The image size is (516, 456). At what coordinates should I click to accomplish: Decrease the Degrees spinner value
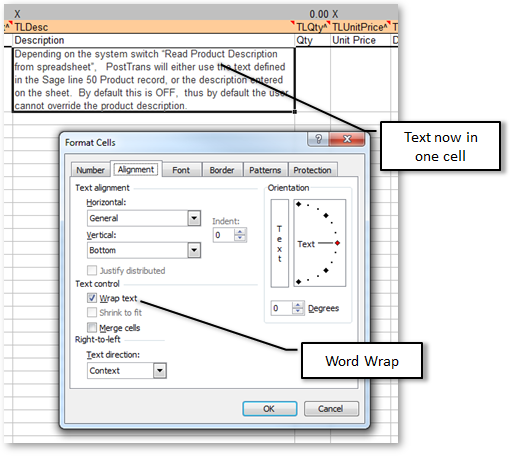coord(298,311)
